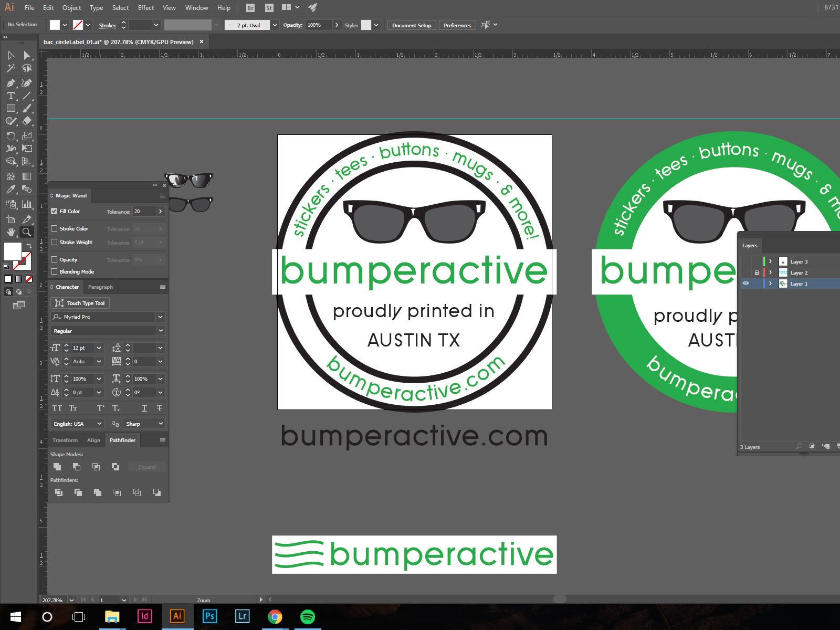840x630 pixels.
Task: Select the Eraser tool
Action: click(x=27, y=121)
